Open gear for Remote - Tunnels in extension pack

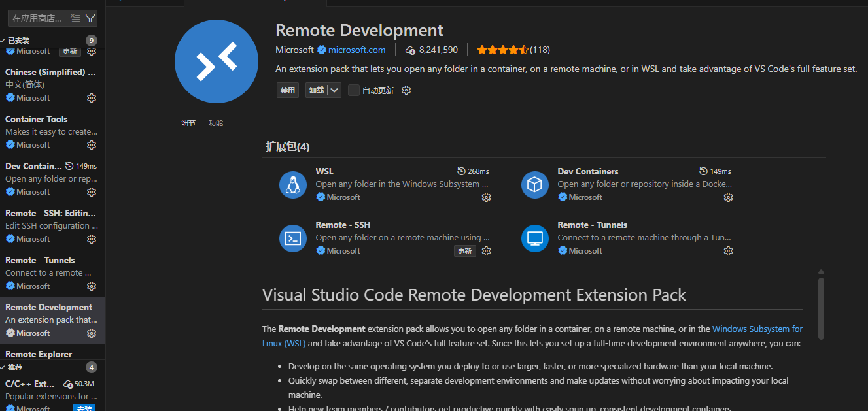coord(728,251)
